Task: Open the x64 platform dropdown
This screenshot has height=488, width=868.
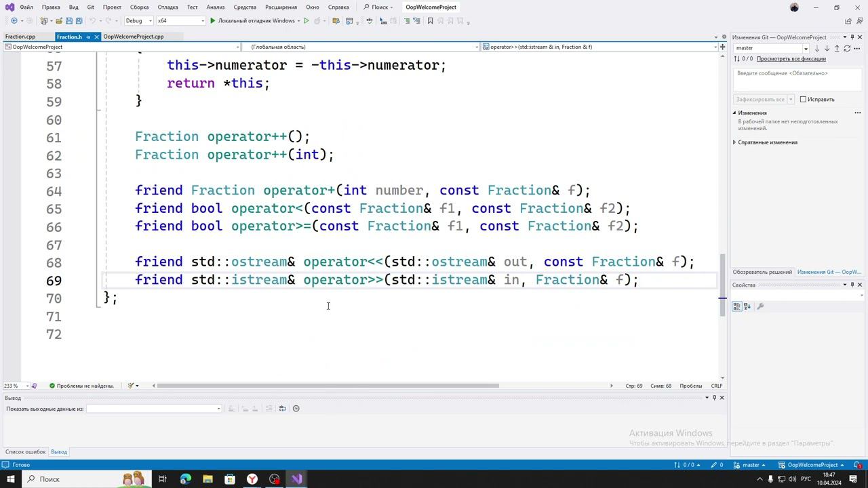Action: pyautogui.click(x=180, y=21)
